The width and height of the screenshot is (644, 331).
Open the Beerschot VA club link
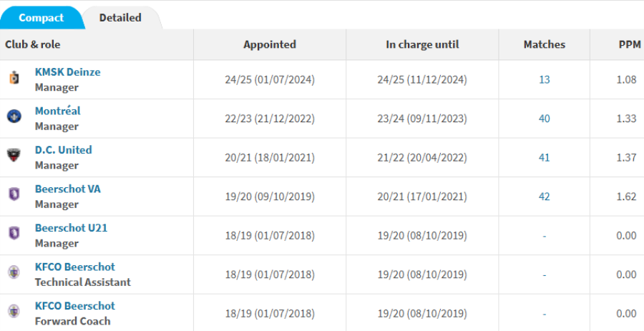pyautogui.click(x=67, y=189)
